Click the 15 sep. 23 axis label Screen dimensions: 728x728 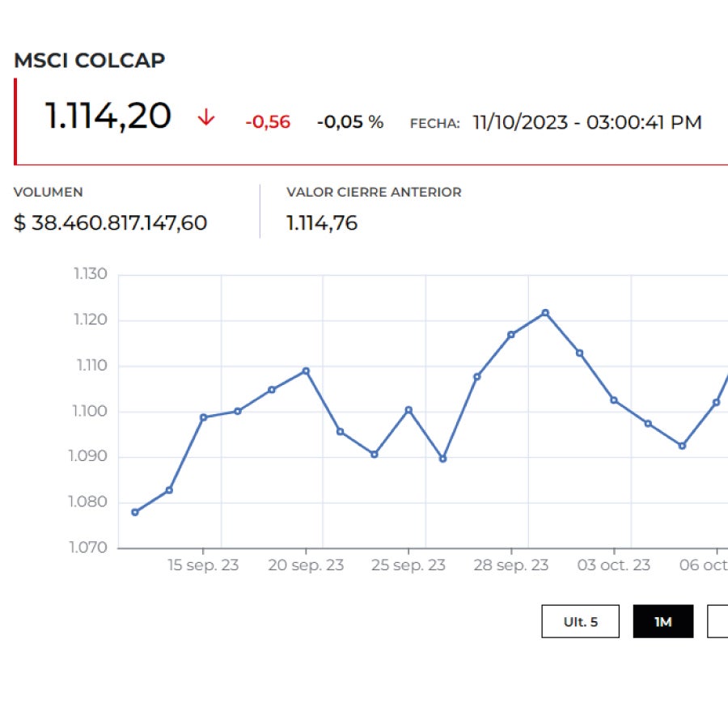coord(205,565)
